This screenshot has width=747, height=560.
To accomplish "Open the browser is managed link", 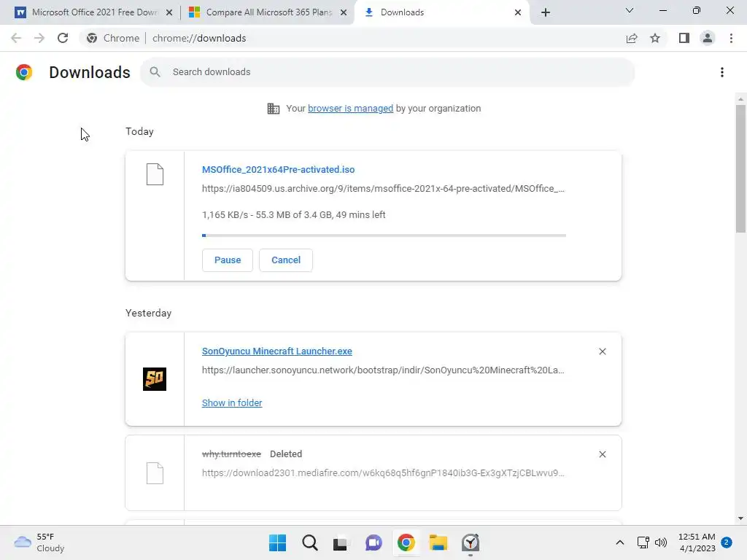I will click(x=351, y=109).
